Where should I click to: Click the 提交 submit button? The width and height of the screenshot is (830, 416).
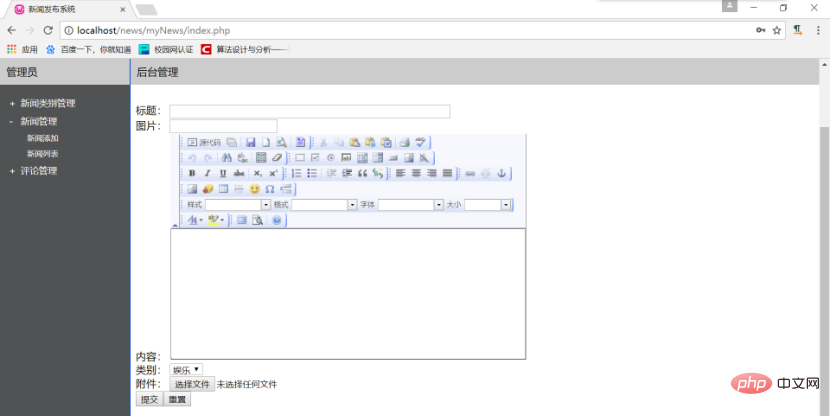(x=150, y=399)
